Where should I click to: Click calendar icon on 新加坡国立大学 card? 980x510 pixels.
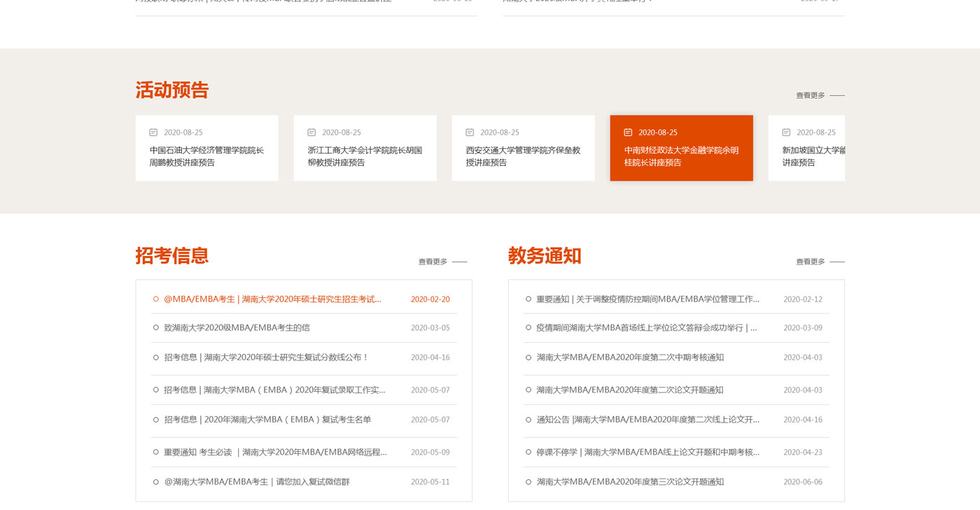[786, 132]
